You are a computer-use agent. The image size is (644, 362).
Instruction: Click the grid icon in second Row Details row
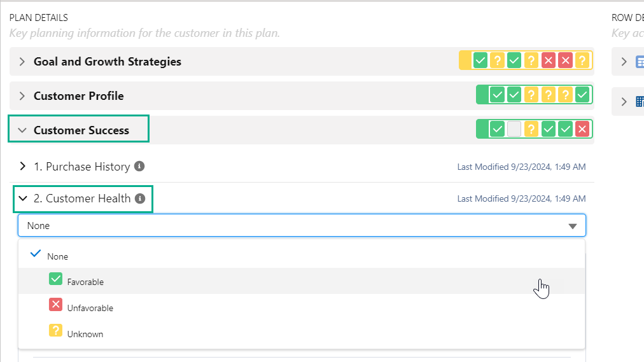(x=640, y=102)
